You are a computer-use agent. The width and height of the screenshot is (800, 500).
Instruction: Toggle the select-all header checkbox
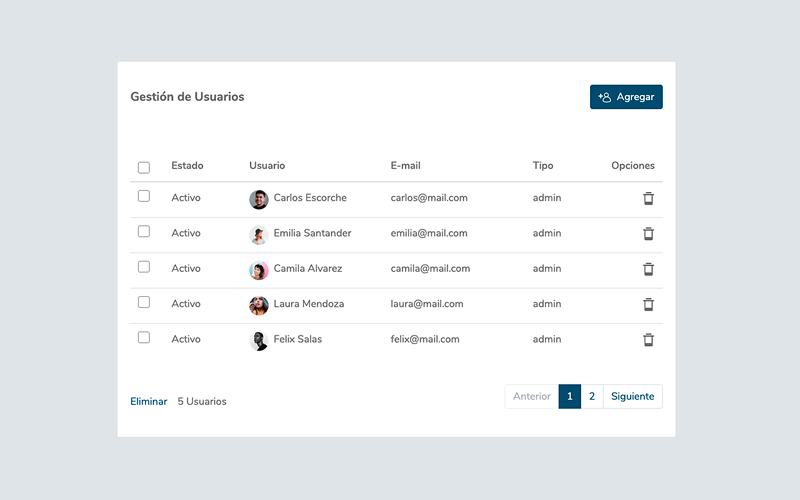click(x=144, y=167)
